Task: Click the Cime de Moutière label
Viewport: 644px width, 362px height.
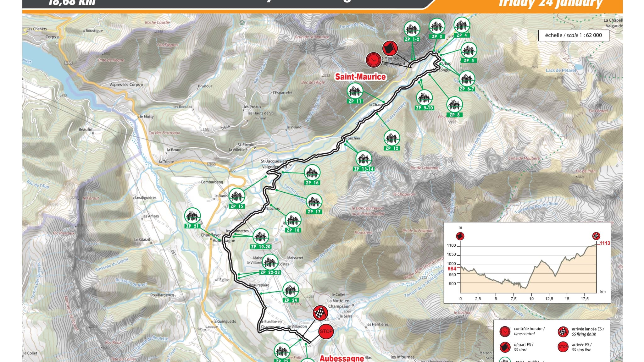Action: click(524, 158)
